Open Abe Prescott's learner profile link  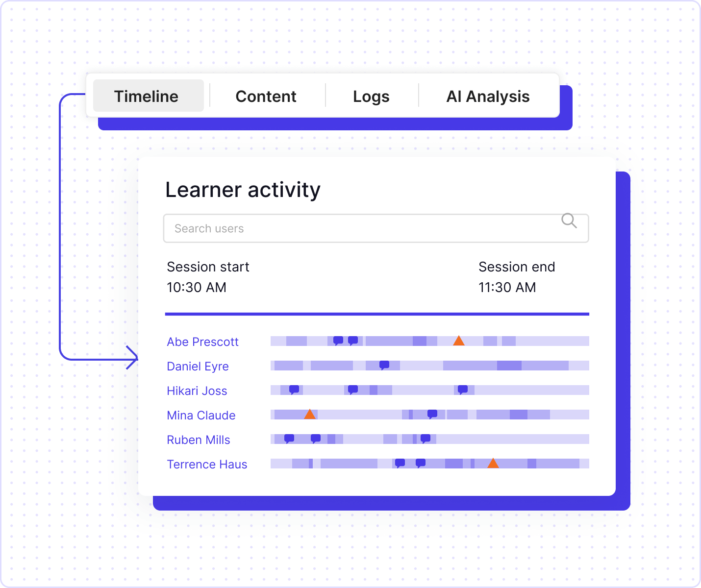pos(202,342)
